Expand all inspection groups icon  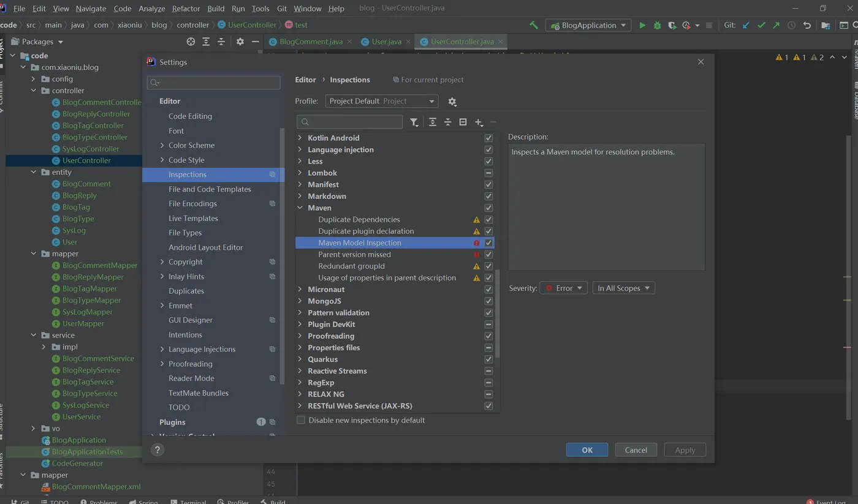coord(433,122)
